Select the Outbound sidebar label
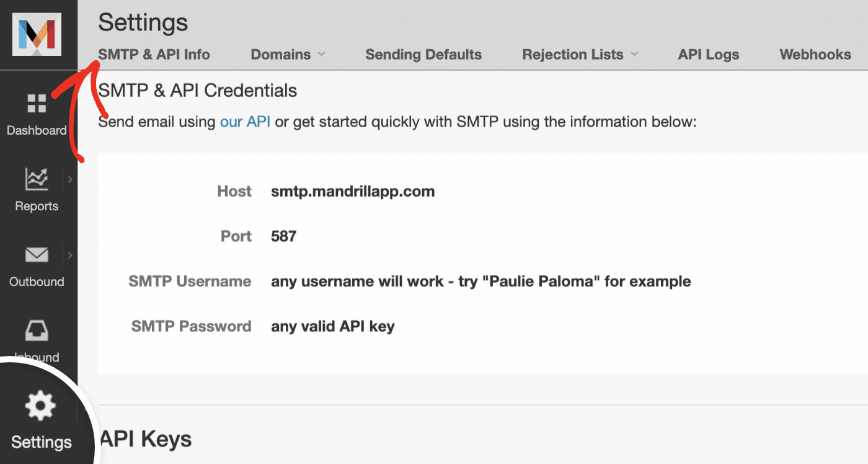Viewport: 868px width, 464px height. pyautogui.click(x=37, y=282)
